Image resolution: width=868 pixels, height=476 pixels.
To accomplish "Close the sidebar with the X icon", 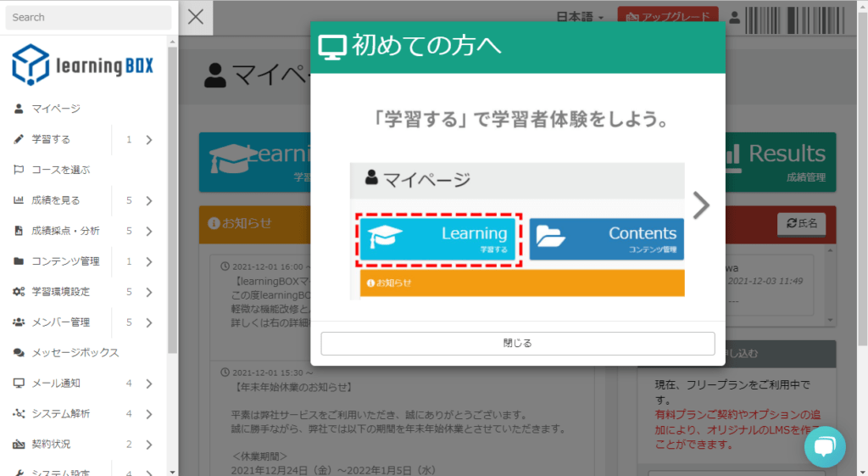I will (x=196, y=17).
